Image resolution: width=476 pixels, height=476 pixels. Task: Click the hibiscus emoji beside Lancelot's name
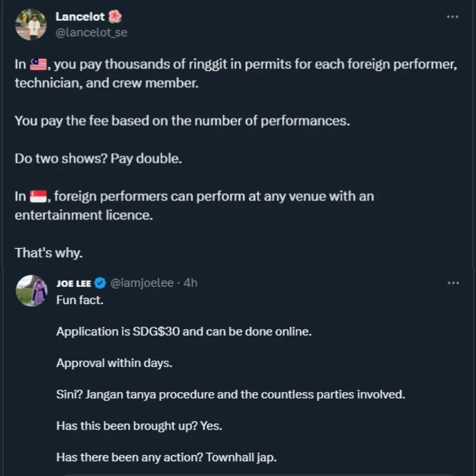(x=115, y=17)
